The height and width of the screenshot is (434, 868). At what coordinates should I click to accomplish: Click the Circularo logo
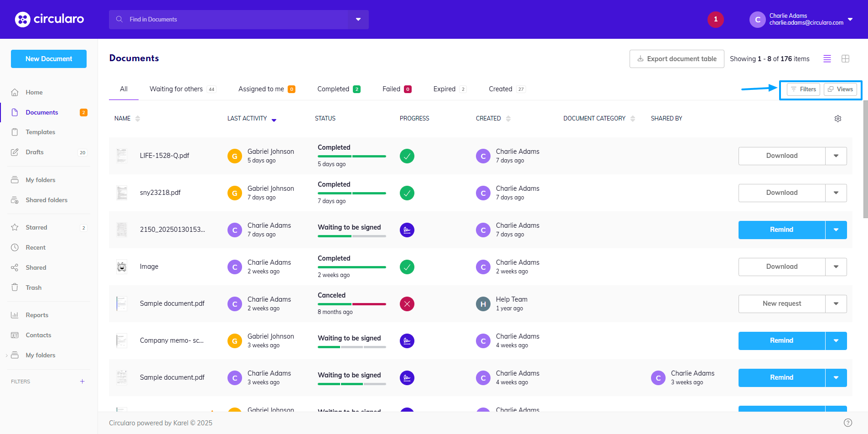[49, 19]
